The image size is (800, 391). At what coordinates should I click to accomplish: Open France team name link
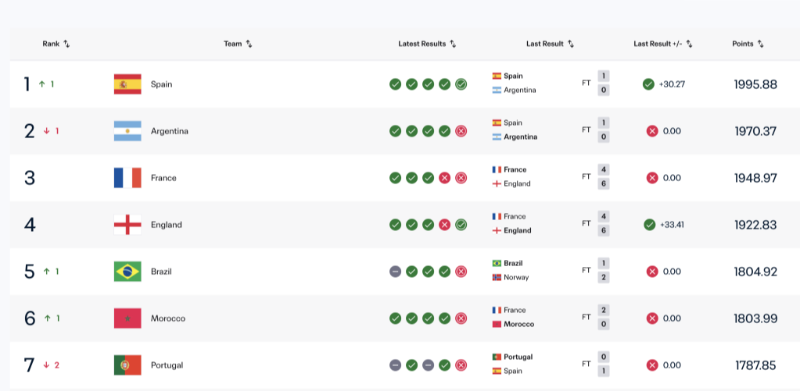click(x=164, y=178)
